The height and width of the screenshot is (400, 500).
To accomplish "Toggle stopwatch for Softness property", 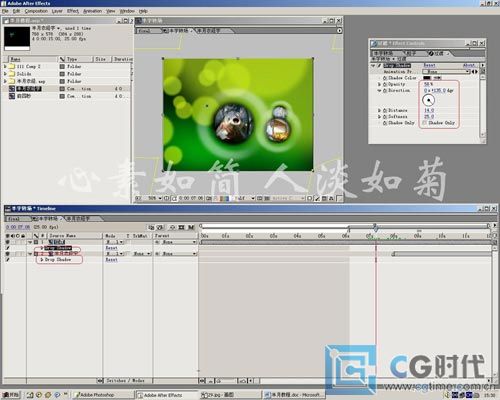I will click(x=385, y=117).
